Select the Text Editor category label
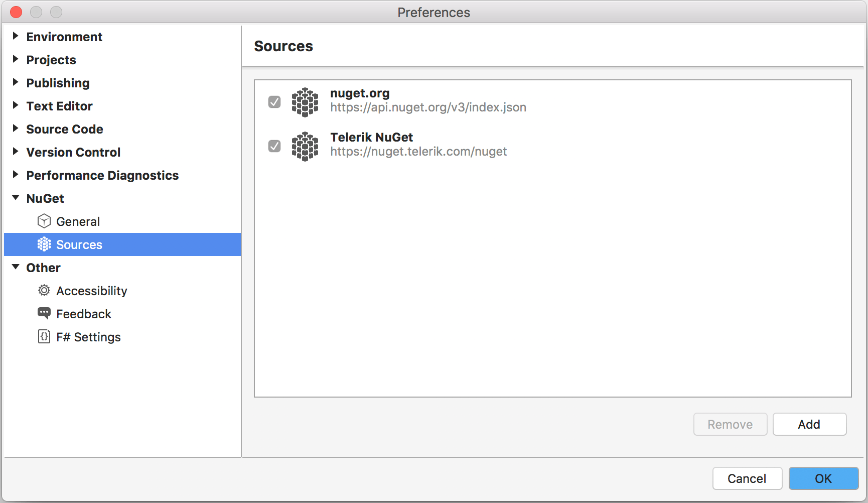Viewport: 868px width, 503px height. tap(59, 106)
